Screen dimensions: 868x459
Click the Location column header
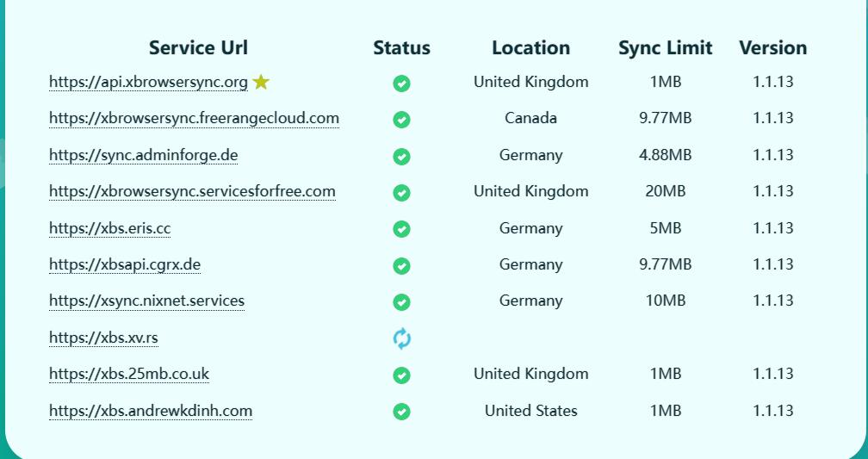(x=530, y=48)
